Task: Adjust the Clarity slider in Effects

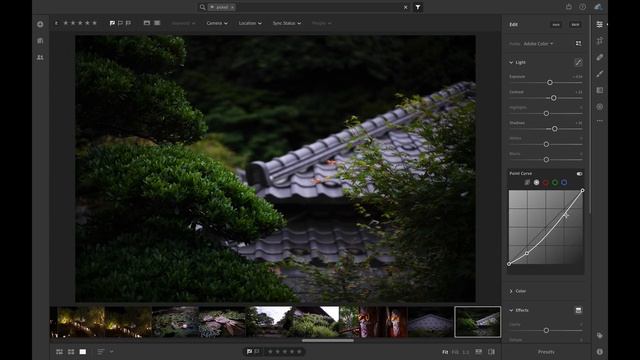Action: tap(546, 330)
